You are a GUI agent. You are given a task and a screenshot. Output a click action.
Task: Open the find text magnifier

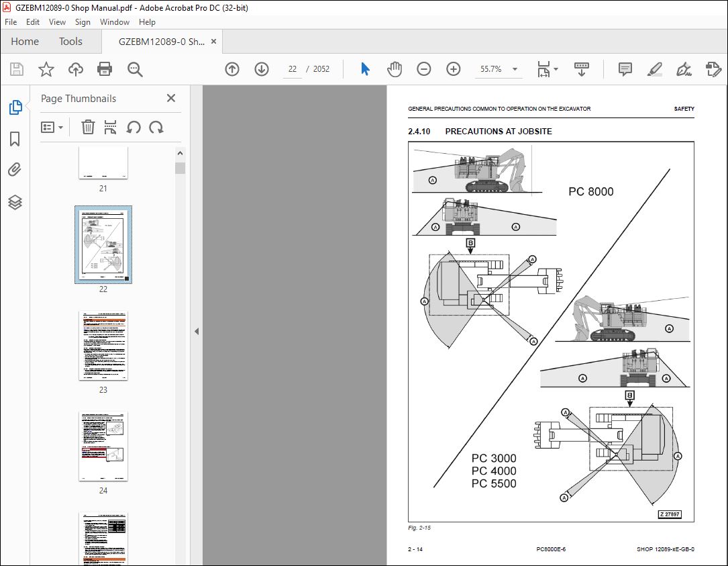135,69
